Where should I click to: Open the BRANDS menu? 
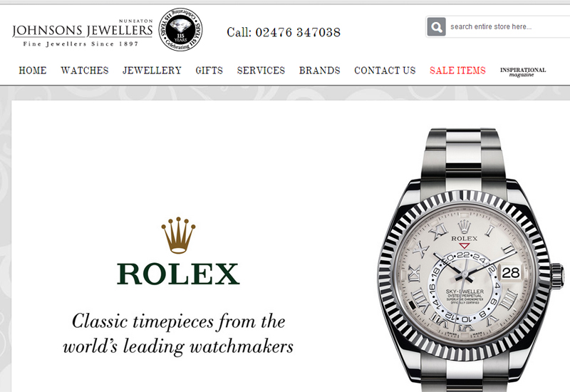[319, 70]
